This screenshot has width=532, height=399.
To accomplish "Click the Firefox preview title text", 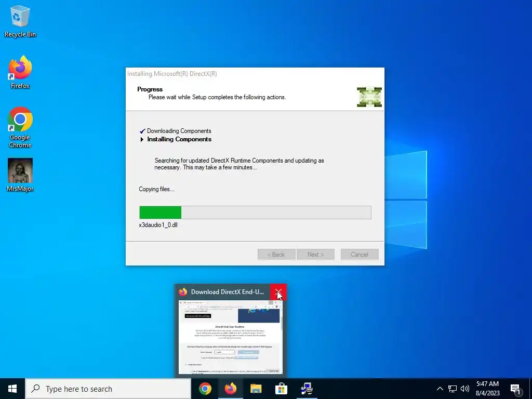I will (x=228, y=292).
